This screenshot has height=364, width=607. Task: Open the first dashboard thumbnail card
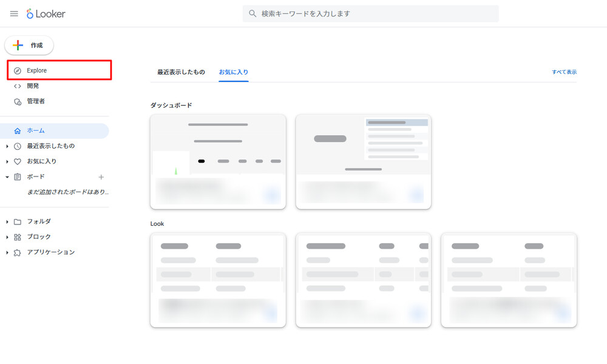(218, 162)
